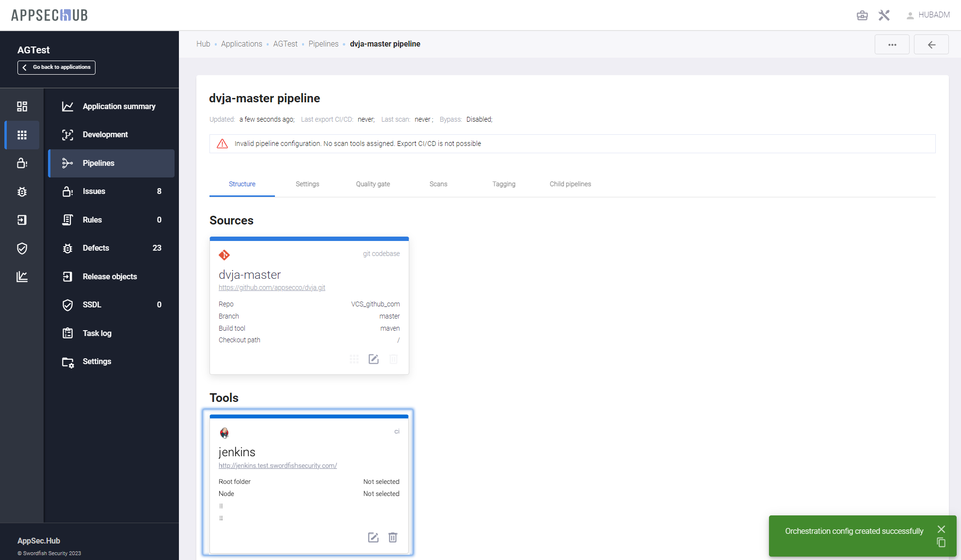Open the tools wrench icon in header
The height and width of the screenshot is (560, 961).
pos(884,16)
